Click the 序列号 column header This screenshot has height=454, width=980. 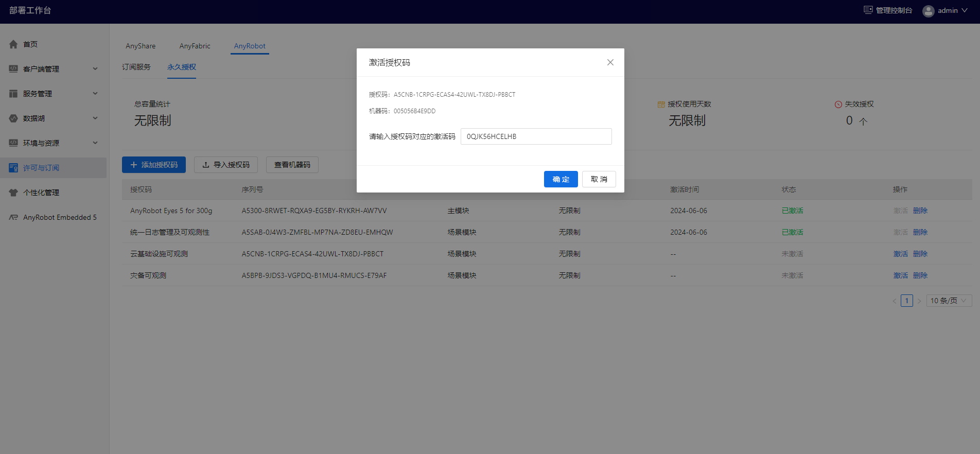tap(252, 189)
